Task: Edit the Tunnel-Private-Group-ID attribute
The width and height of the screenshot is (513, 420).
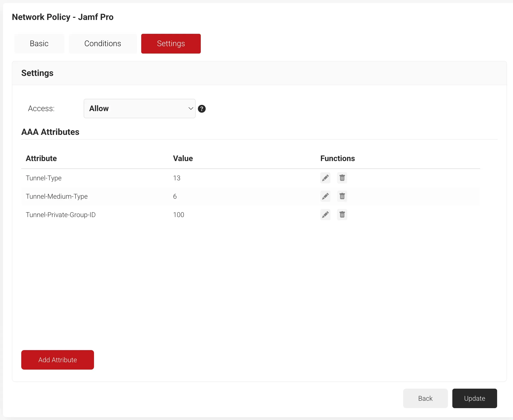Action: (x=325, y=215)
